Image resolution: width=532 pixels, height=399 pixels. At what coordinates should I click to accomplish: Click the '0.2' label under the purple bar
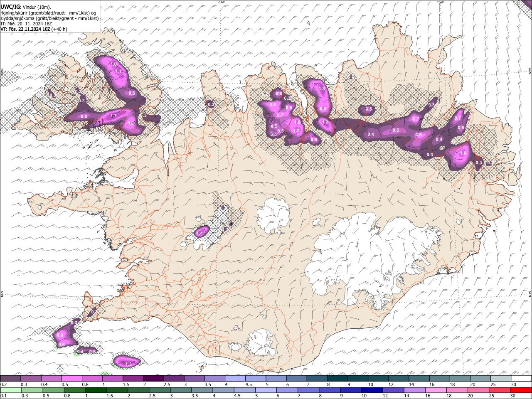(3, 384)
